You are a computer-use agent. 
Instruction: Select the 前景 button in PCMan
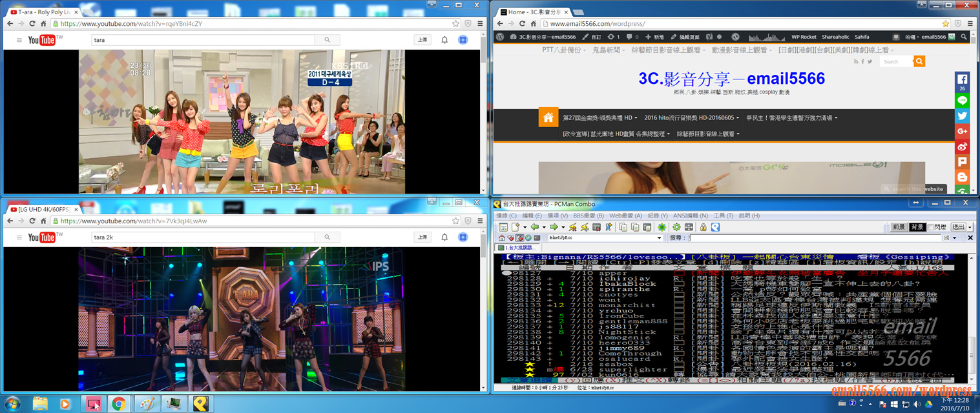[x=899, y=227]
